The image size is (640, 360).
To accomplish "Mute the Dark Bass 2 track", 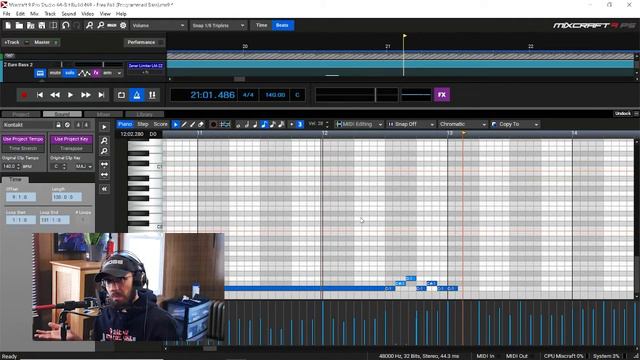I will (55, 73).
